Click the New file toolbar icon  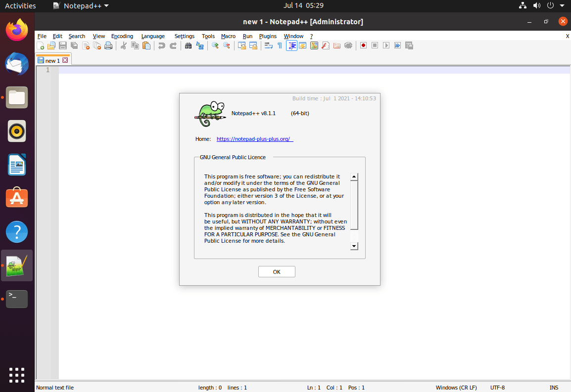[x=41, y=45]
